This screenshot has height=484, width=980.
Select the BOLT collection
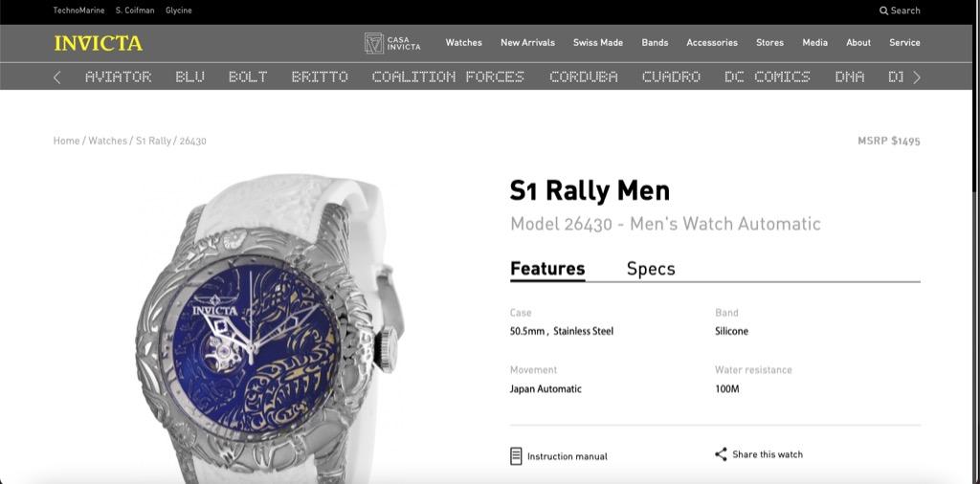coord(248,77)
